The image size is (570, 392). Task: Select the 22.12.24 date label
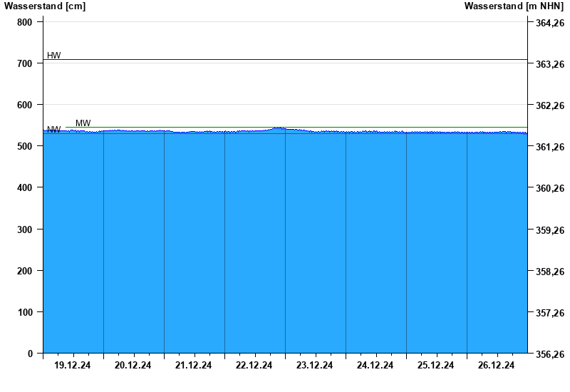[x=254, y=366]
